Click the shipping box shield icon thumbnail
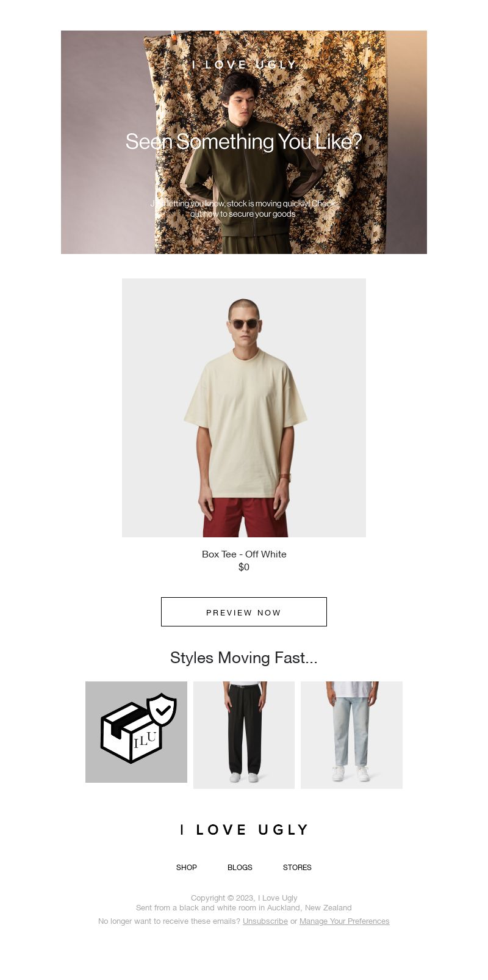 pos(136,732)
